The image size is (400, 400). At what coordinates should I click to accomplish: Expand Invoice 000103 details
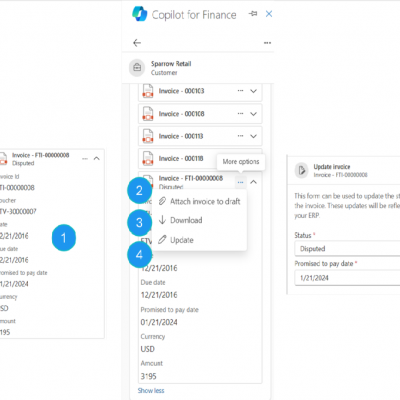tap(253, 91)
